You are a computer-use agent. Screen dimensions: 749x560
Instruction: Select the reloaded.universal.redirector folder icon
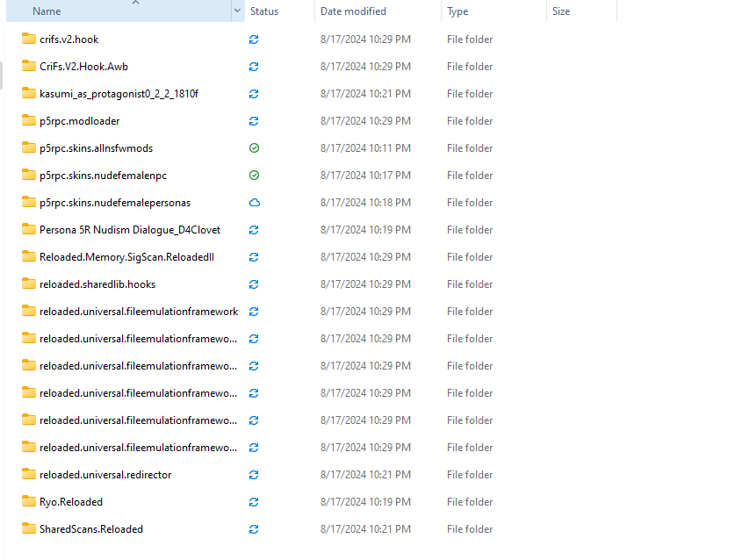tap(29, 474)
